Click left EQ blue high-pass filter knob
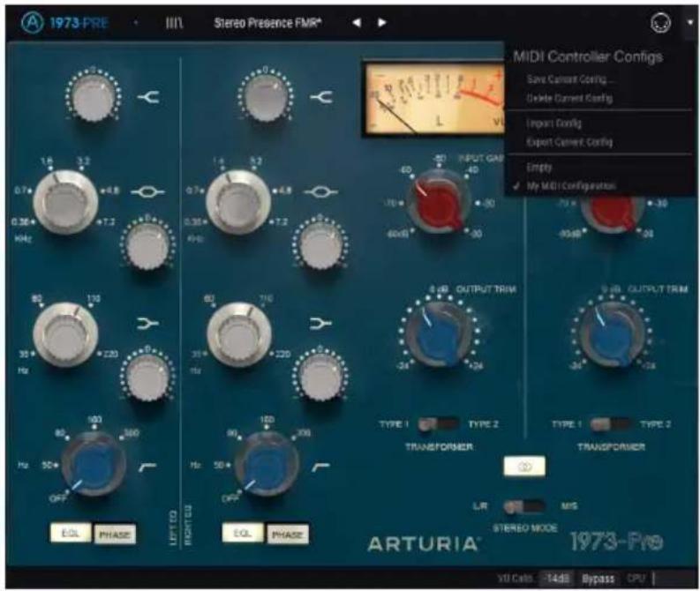 94,464
